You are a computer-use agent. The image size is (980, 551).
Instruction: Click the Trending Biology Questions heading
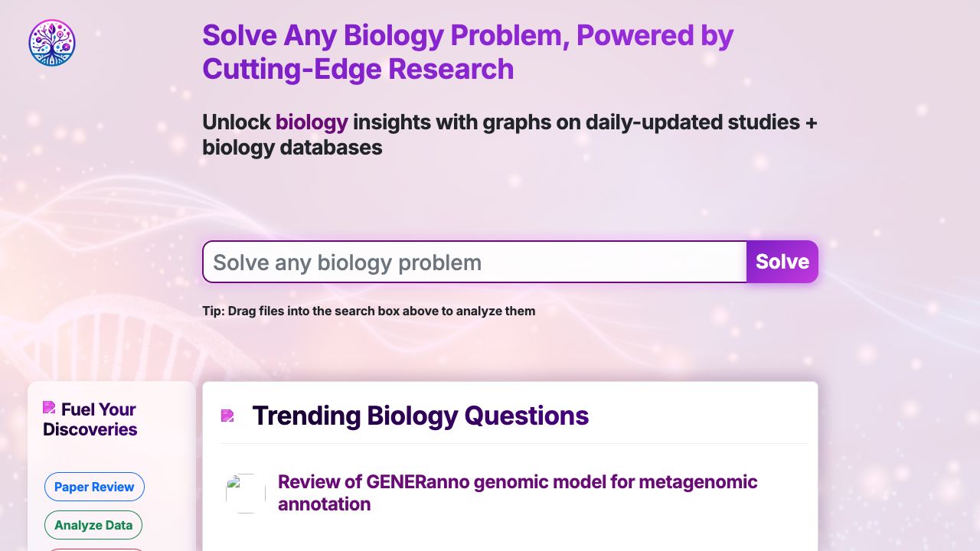420,416
